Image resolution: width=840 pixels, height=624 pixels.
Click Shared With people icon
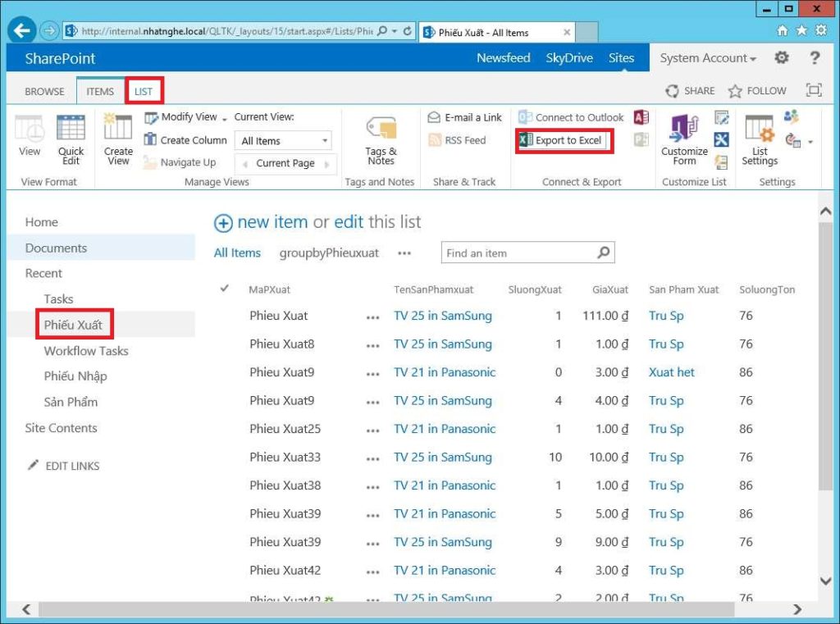click(x=791, y=116)
